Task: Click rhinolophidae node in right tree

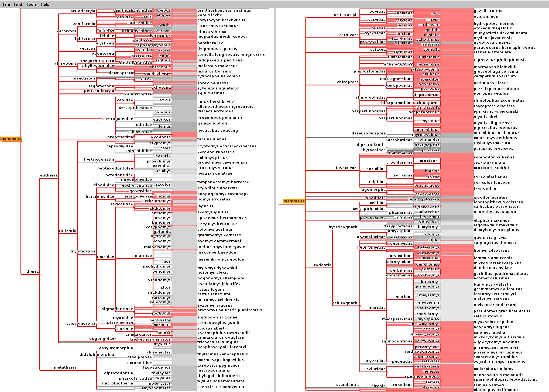Action: (371, 97)
